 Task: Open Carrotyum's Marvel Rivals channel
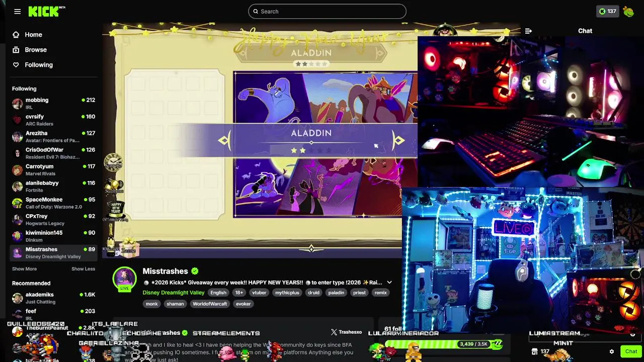tap(54, 170)
